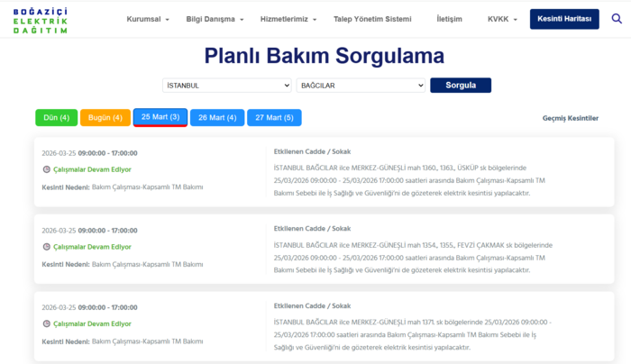Click Kesinti Nedeni line in 1371. sk card
This screenshot has width=631, height=364.
coord(123,341)
